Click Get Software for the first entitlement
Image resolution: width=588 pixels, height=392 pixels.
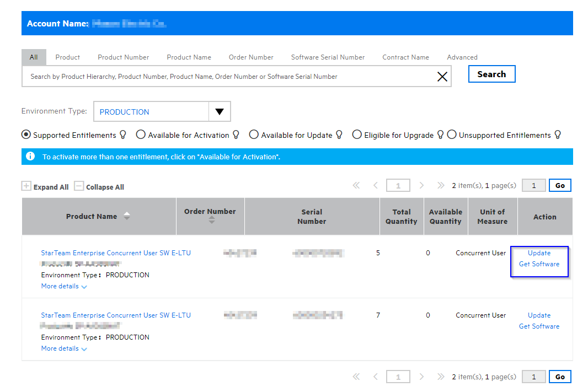click(539, 264)
